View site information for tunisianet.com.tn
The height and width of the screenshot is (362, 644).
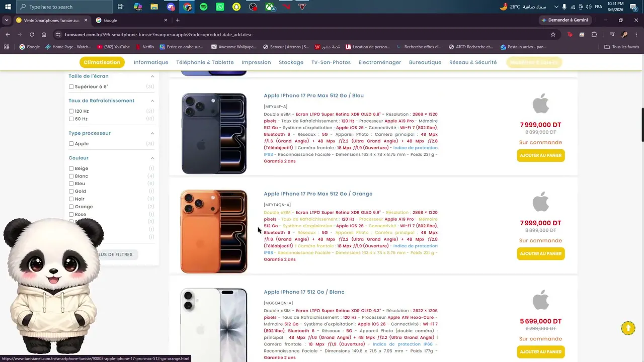point(58,35)
